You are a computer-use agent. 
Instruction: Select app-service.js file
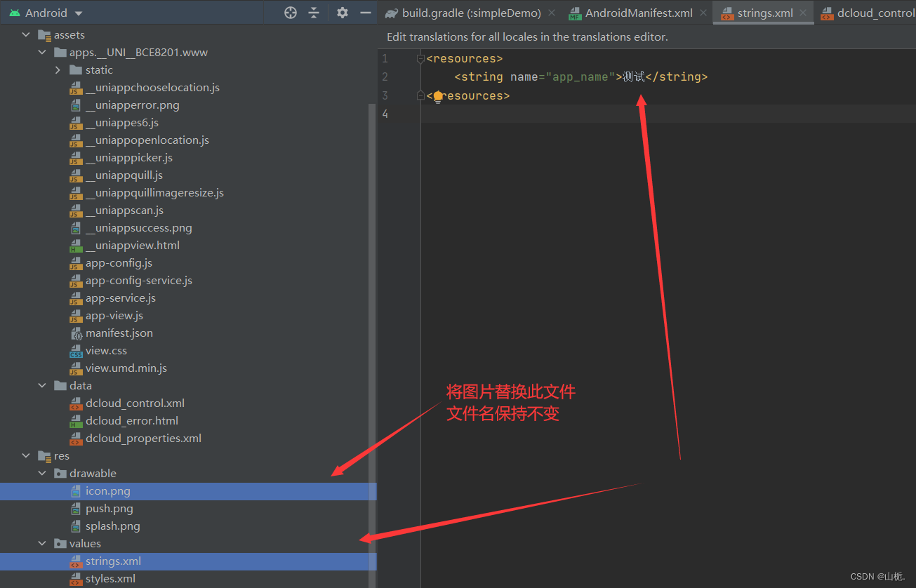[120, 298]
